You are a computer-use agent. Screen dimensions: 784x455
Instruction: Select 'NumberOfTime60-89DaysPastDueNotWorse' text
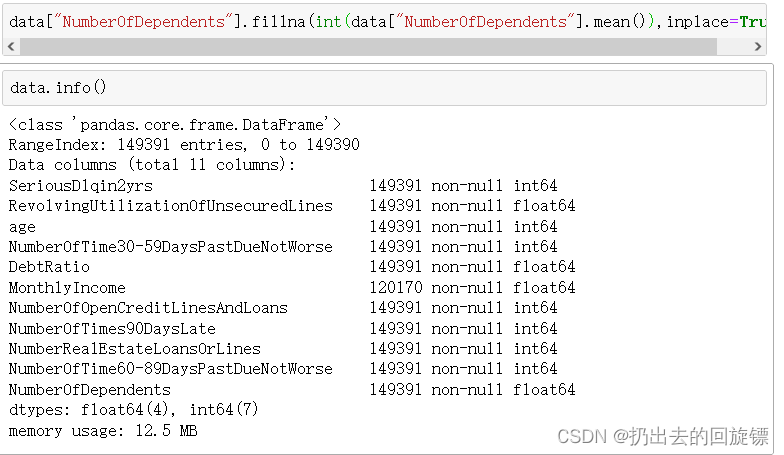(170, 369)
